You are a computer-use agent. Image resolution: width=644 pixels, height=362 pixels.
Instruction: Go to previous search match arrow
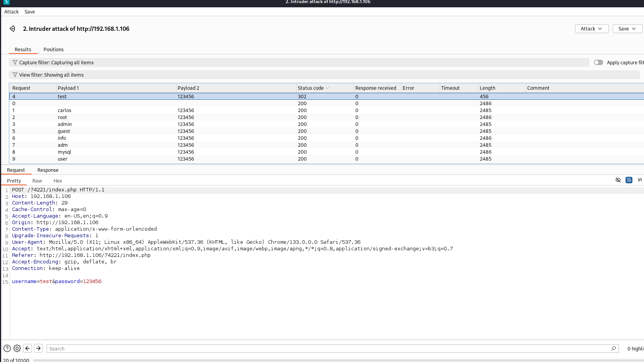tap(27, 349)
